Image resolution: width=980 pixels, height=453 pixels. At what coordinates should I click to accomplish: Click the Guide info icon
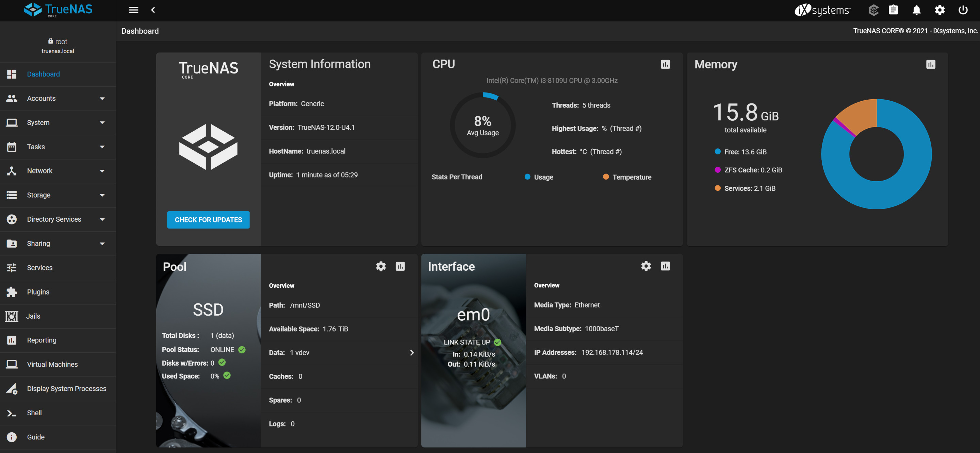(12, 437)
